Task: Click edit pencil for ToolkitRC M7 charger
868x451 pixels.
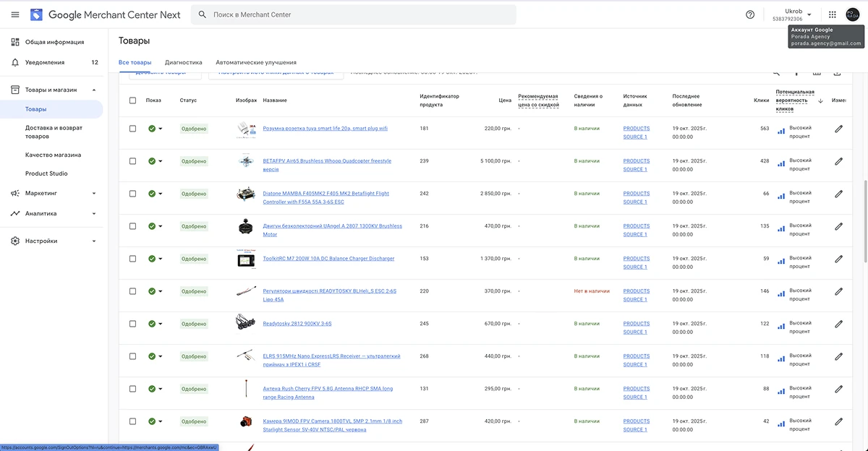Action: [838, 259]
